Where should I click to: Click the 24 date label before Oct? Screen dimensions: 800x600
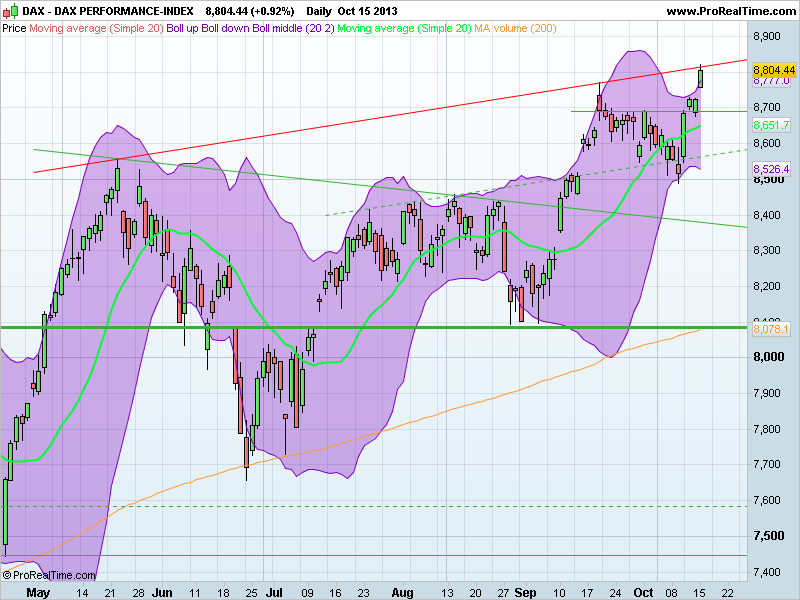615,592
